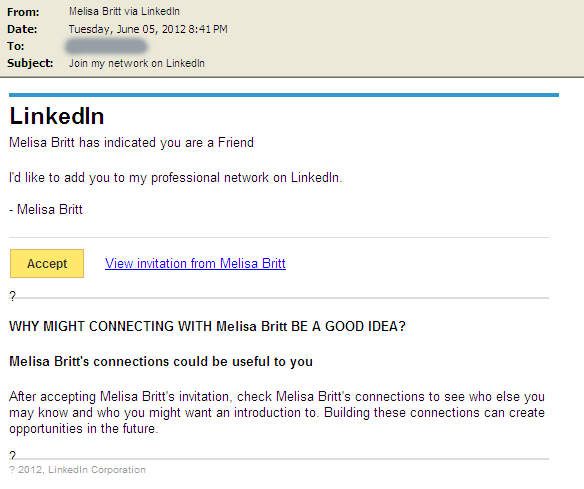Click text Melisa Britt has indicated you are a Friend
Viewport: 584px width, 489px height.
click(x=131, y=143)
